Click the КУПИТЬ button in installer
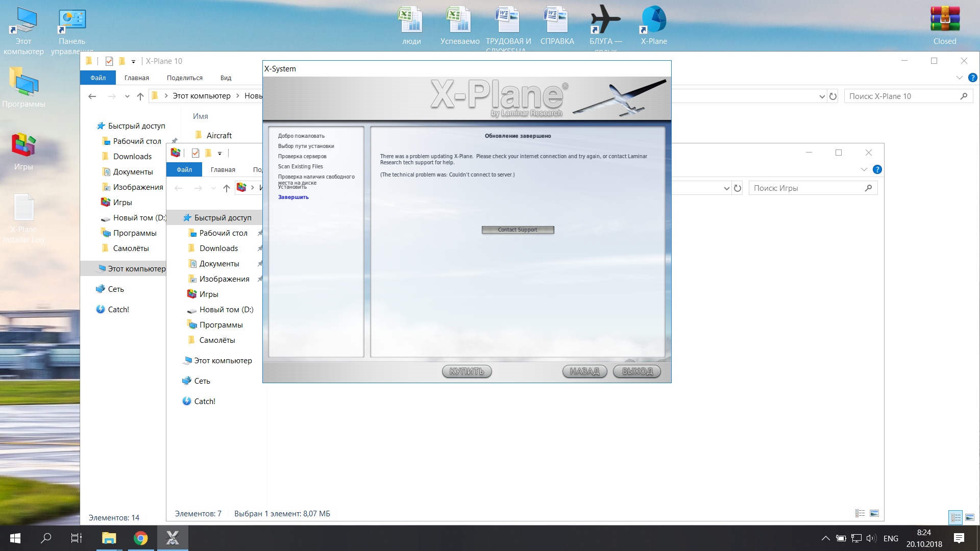Screen dimensions: 980x551 click(x=467, y=371)
